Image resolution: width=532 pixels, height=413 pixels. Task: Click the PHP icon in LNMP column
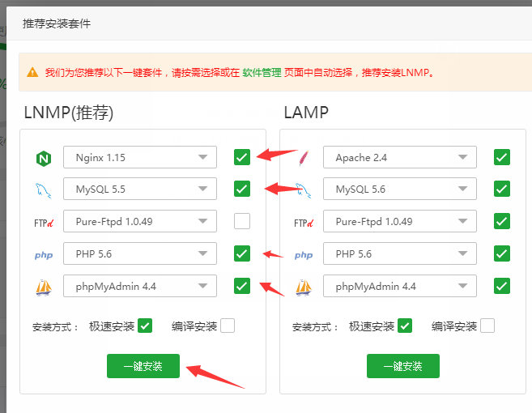43,255
